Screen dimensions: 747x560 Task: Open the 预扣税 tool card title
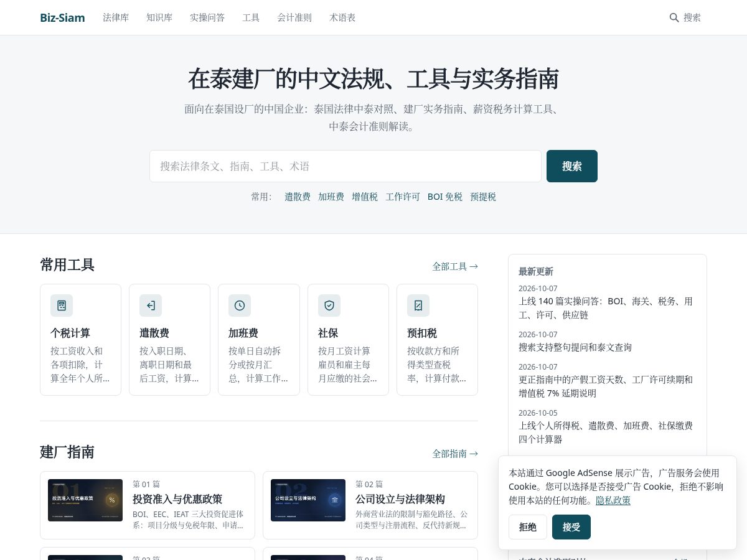[x=422, y=333]
